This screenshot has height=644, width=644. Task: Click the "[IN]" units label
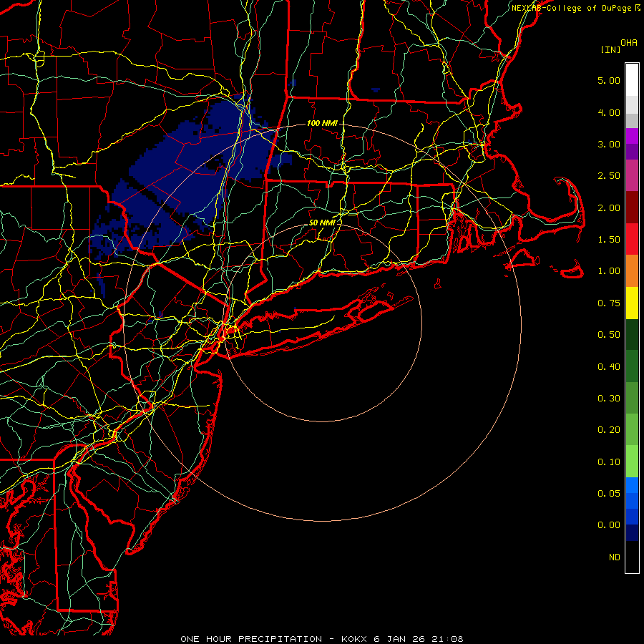click(611, 49)
